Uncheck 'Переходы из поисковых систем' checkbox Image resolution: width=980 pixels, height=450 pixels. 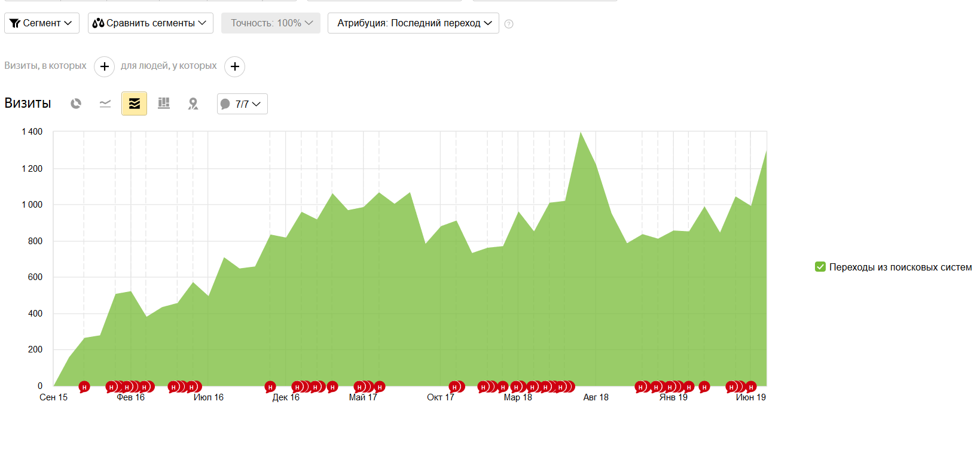point(820,267)
